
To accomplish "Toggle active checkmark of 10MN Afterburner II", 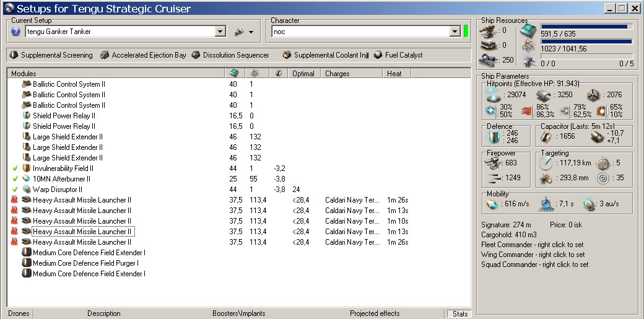I will pos(15,179).
